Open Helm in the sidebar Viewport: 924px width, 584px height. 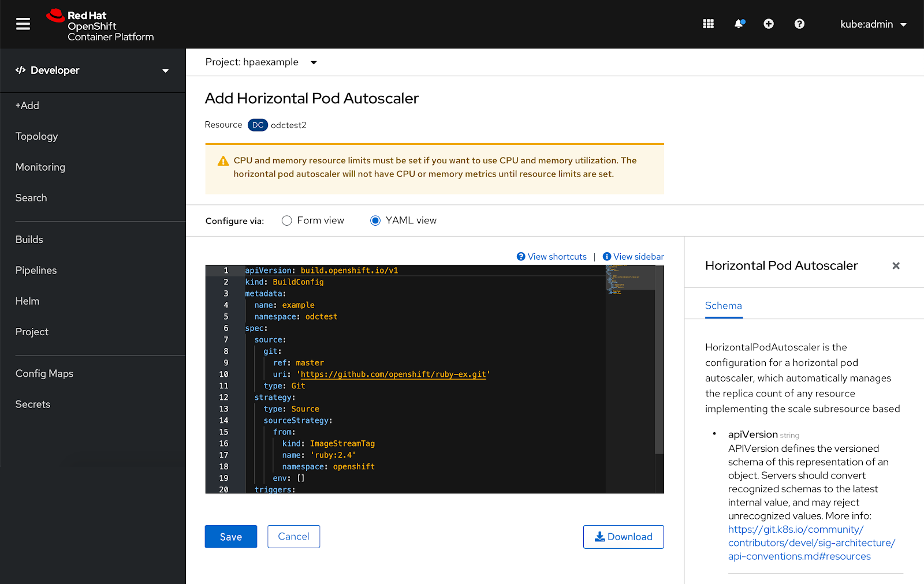[x=27, y=301]
